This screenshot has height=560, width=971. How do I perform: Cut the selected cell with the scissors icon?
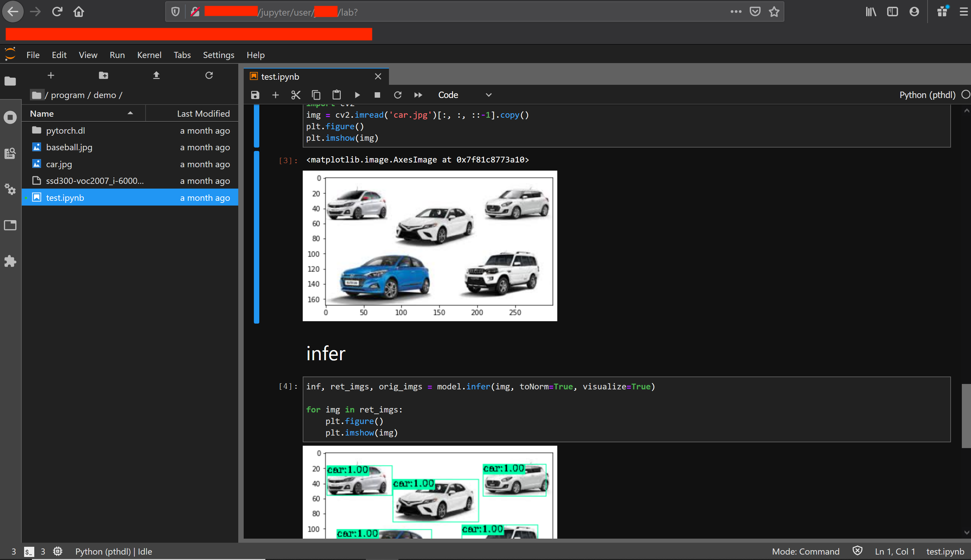tap(296, 95)
